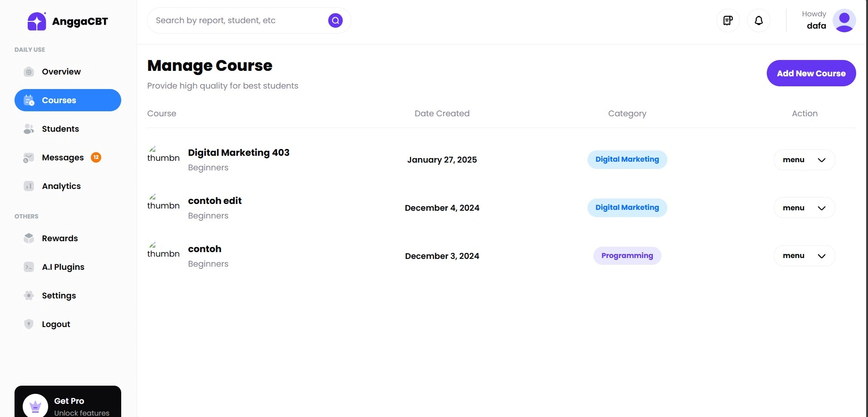
Task: Click the search input field
Action: (236, 20)
